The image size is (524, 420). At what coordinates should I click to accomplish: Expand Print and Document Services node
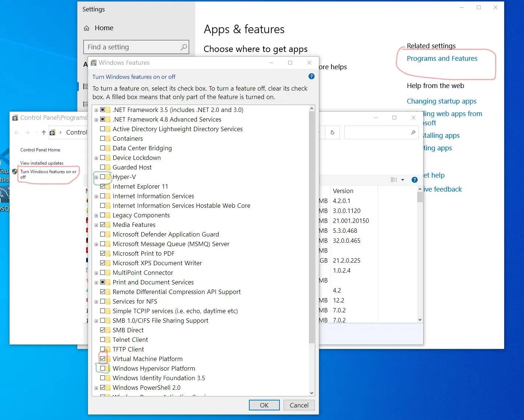tap(96, 283)
